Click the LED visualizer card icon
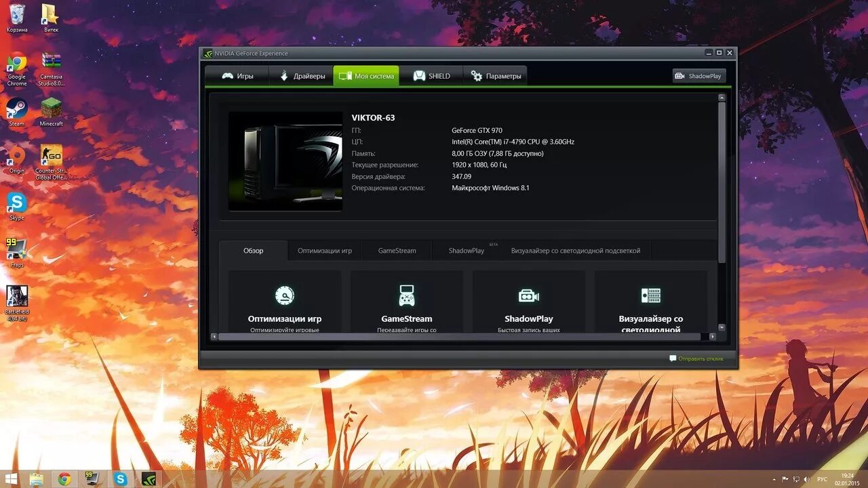This screenshot has width=868, height=488. coord(651,296)
